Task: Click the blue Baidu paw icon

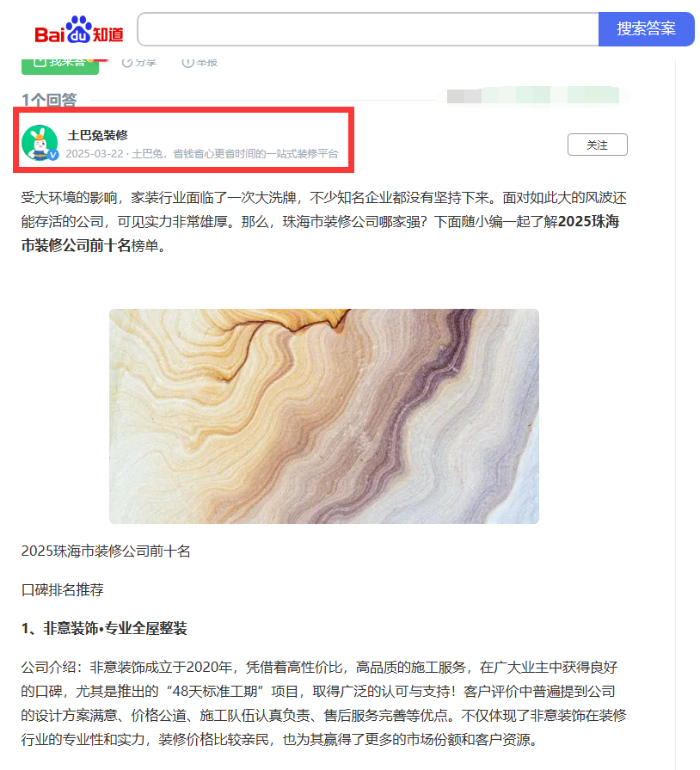Action: tap(79, 29)
